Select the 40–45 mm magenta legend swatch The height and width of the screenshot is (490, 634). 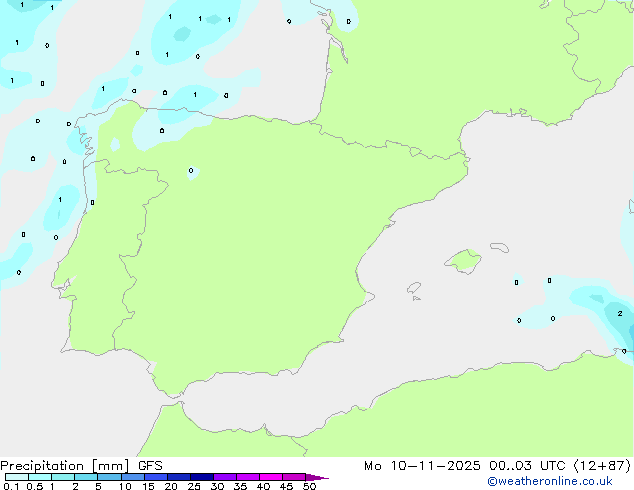271,477
